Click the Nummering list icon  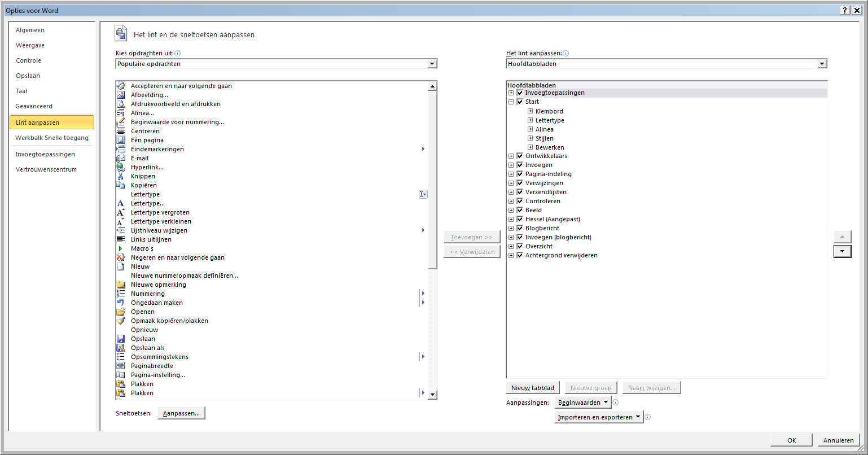[120, 294]
